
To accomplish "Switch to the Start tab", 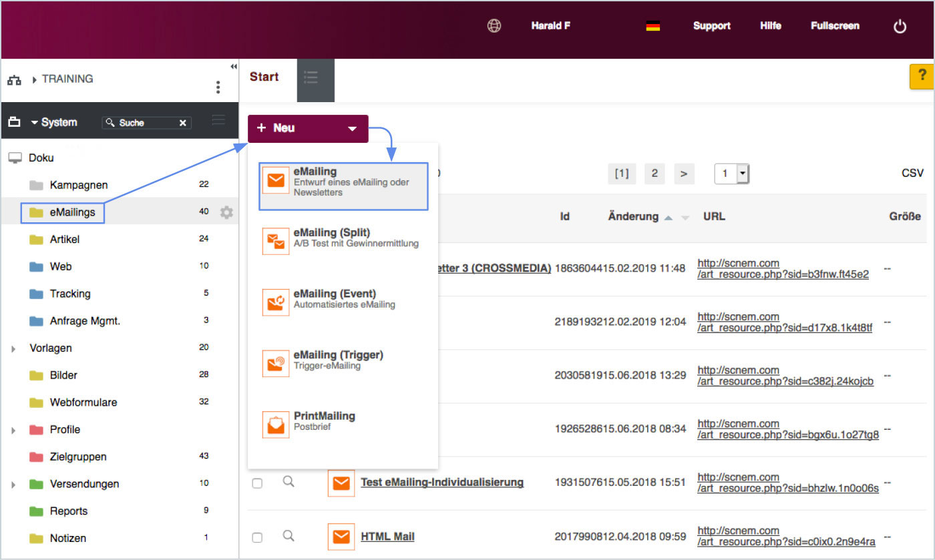I will click(264, 77).
